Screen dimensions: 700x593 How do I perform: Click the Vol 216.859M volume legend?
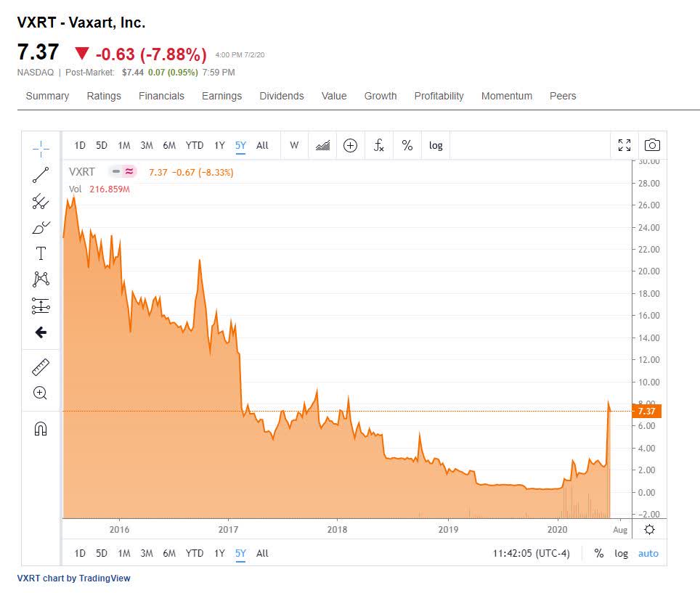coord(99,189)
